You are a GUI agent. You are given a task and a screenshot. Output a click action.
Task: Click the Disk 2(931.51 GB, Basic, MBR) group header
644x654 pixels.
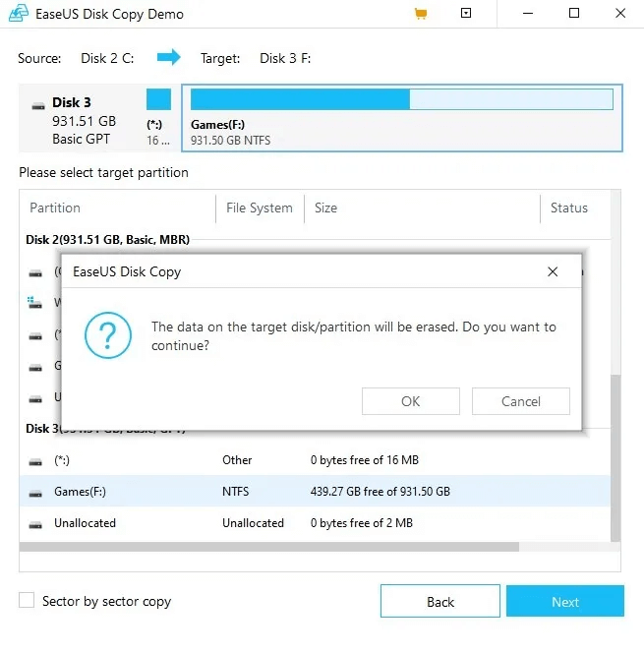pos(107,240)
